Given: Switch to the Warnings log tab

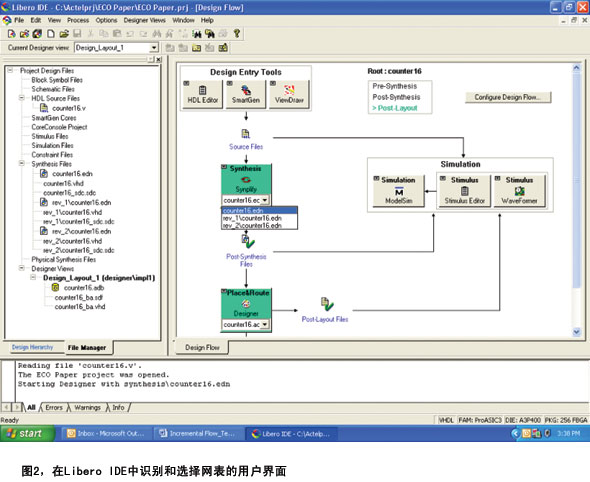Looking at the screenshot, I should [87, 407].
